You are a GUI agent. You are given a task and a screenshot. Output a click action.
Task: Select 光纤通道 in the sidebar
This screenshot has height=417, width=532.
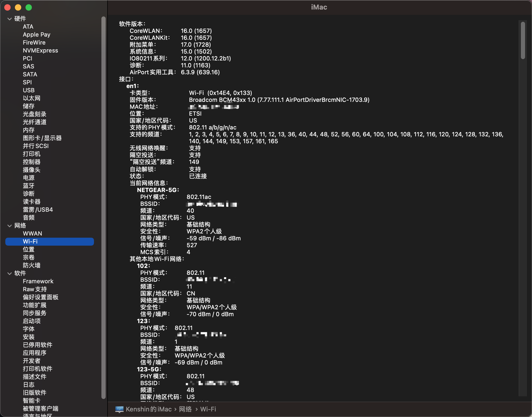35,122
